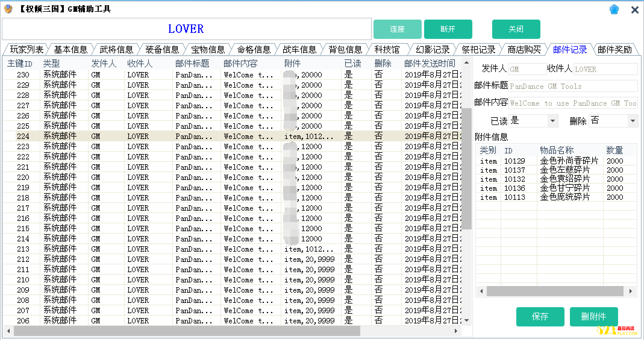
Task: Click the mail list horizontal scrollbar thumb
Action: point(187,331)
